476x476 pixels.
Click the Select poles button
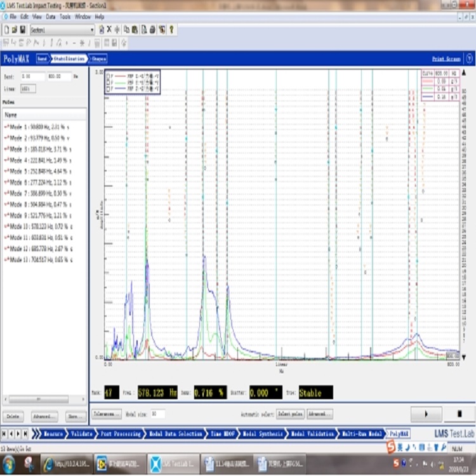(x=290, y=414)
